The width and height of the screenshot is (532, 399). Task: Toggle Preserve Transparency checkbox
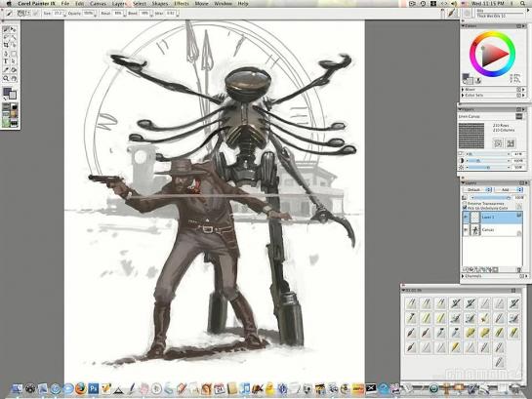tap(465, 203)
